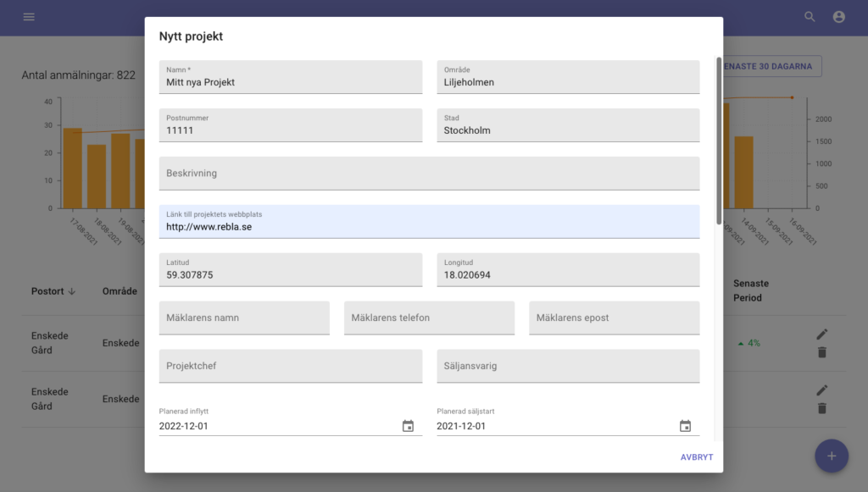This screenshot has width=868, height=492.
Task: Click the AVBRYT cancel button
Action: (697, 457)
